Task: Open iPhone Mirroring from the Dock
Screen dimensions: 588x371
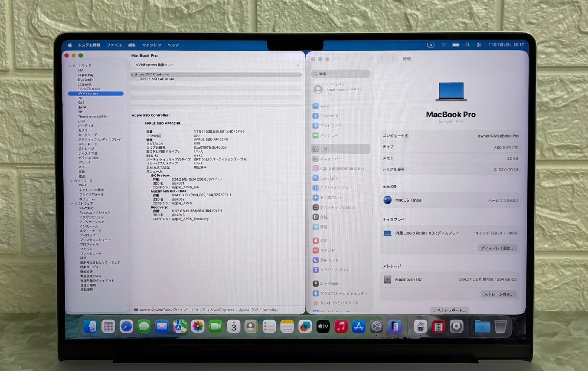Action: (x=394, y=326)
